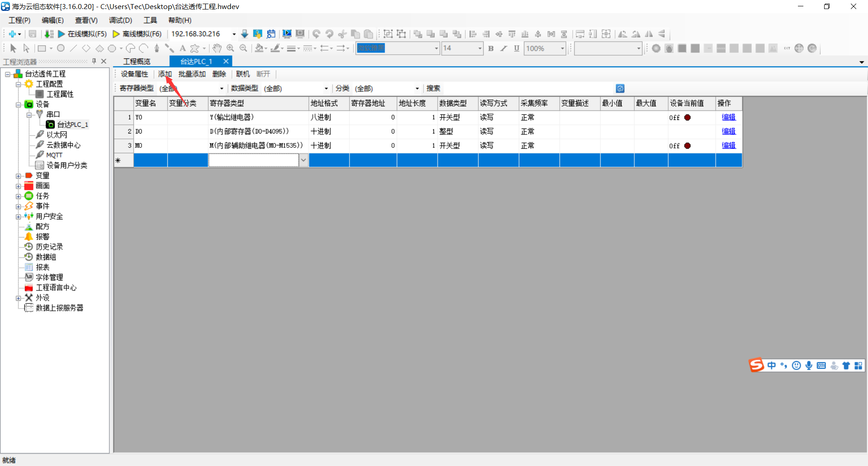Select 以太网 in the project tree
The height and width of the screenshot is (466, 868).
pos(57,135)
